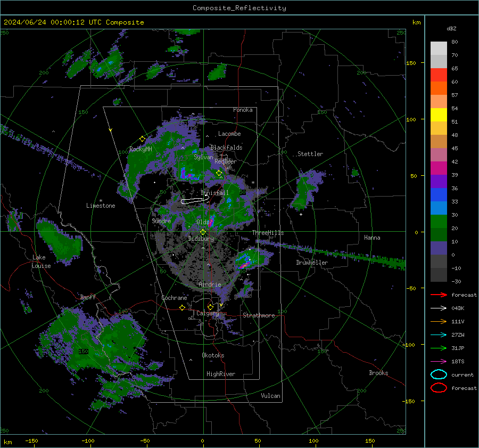Click the HighRiver label
The height and width of the screenshot is (448, 479).
point(221,374)
